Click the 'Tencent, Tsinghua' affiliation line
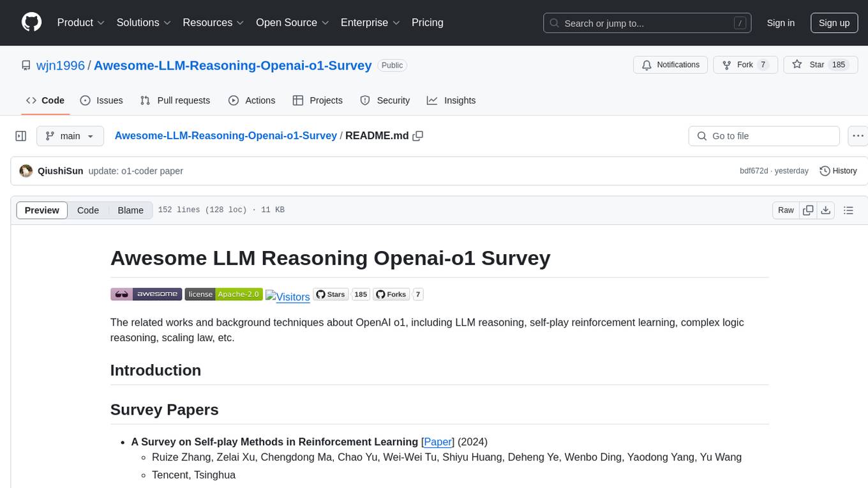The image size is (868, 488). point(193,475)
